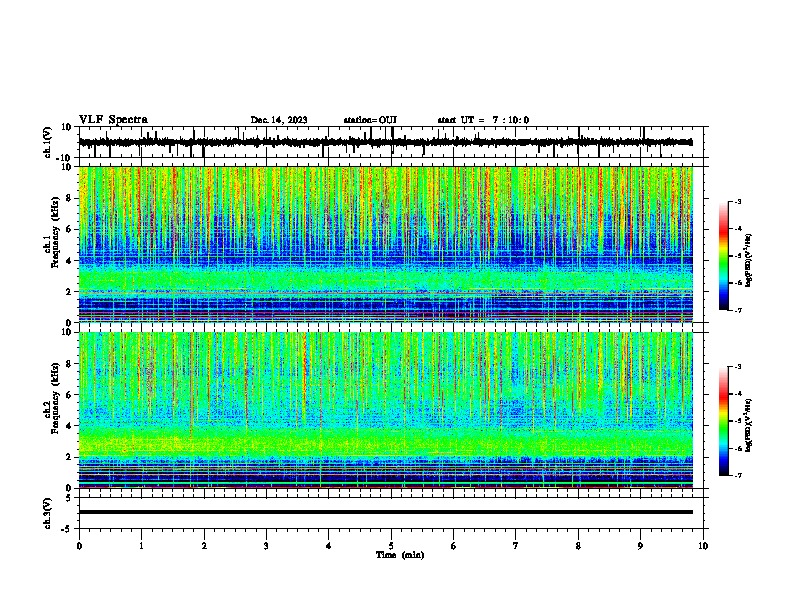
Task: Click the '8' tick on the time axis
Action: click(578, 546)
